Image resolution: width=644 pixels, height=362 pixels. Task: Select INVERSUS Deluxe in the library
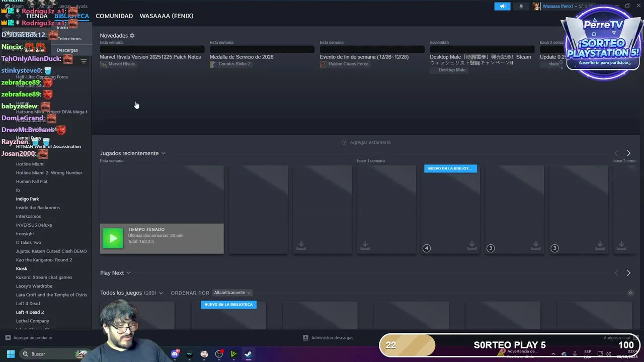tap(34, 225)
